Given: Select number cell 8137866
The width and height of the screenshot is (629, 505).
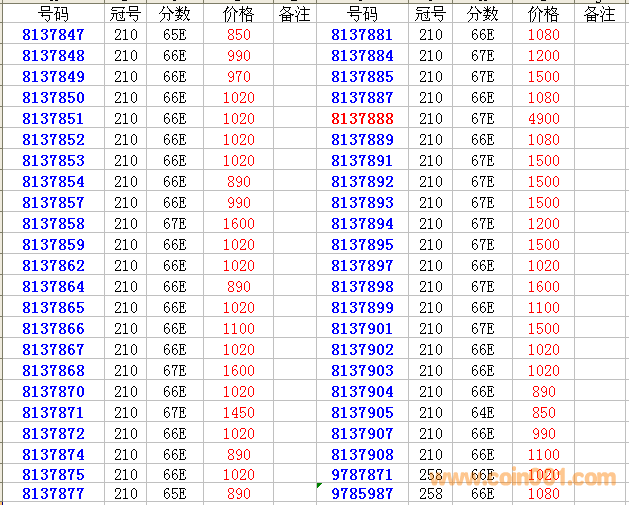Looking at the screenshot, I should click(x=53, y=328).
